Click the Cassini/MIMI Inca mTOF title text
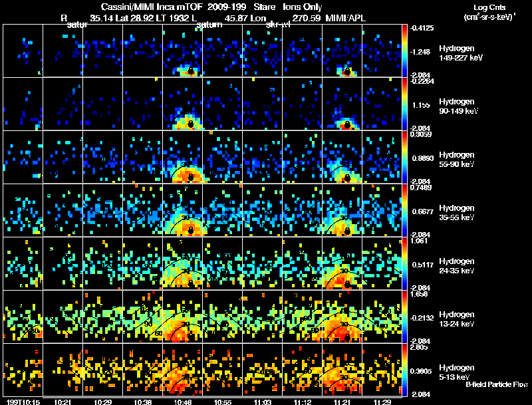The image size is (532, 405). point(152,7)
